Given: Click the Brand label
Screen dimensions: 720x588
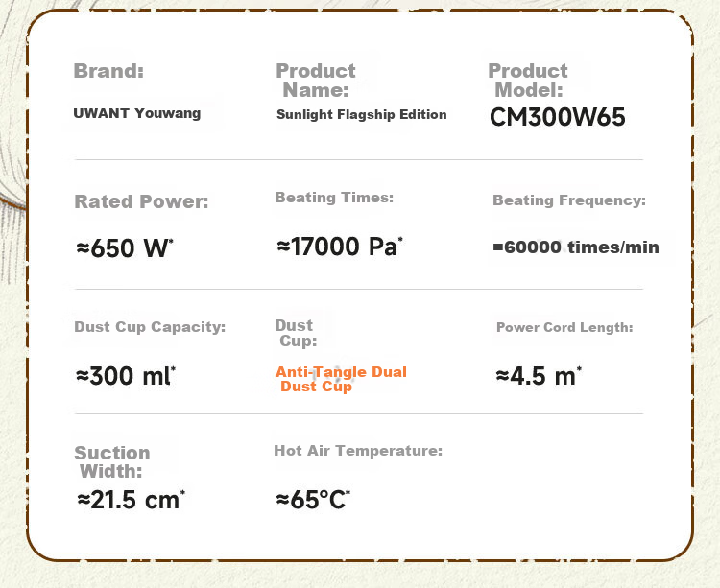Looking at the screenshot, I should pos(108,71).
